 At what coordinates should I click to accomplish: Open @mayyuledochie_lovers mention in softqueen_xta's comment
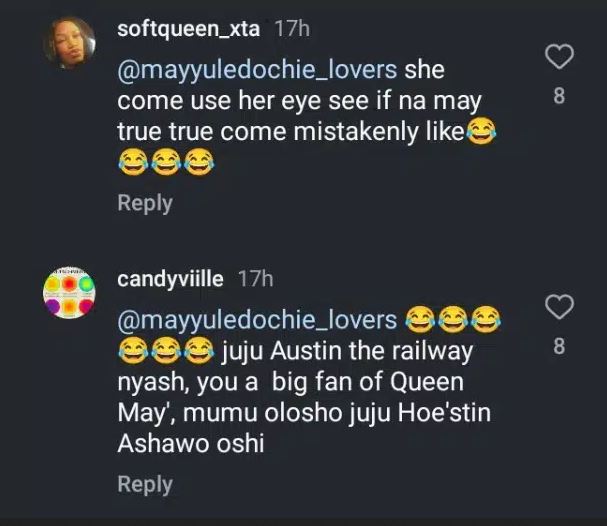pos(258,73)
